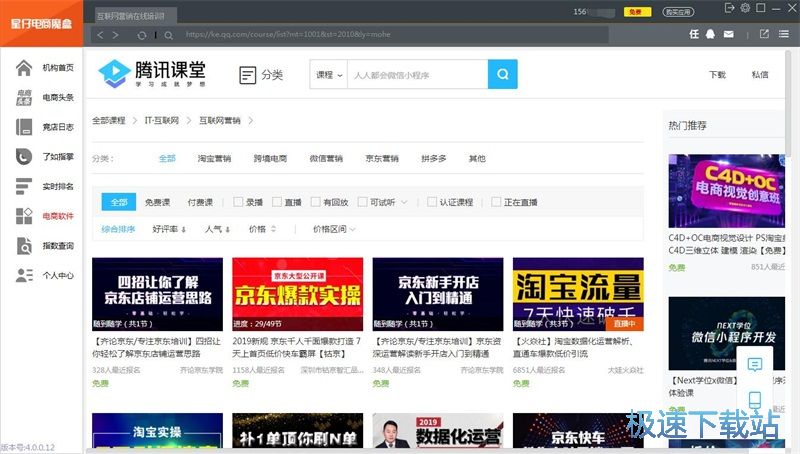
Task: Click the blue search button
Action: click(503, 74)
